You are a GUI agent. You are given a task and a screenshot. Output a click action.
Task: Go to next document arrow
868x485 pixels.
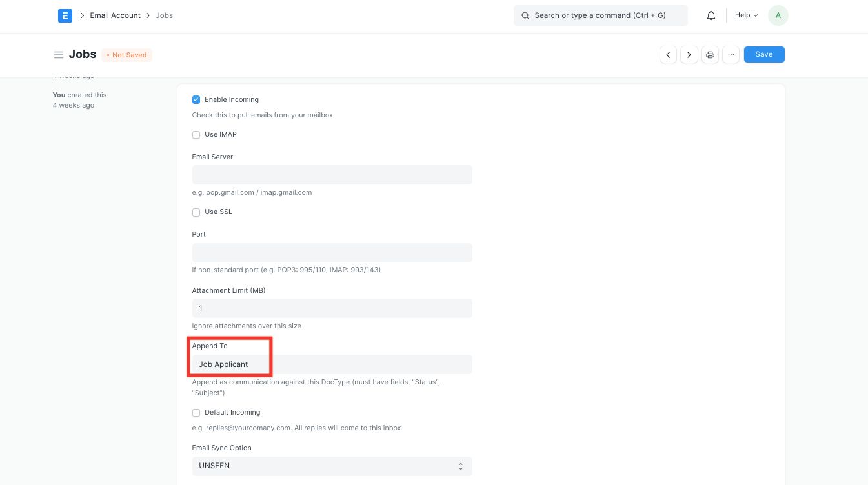[689, 55]
